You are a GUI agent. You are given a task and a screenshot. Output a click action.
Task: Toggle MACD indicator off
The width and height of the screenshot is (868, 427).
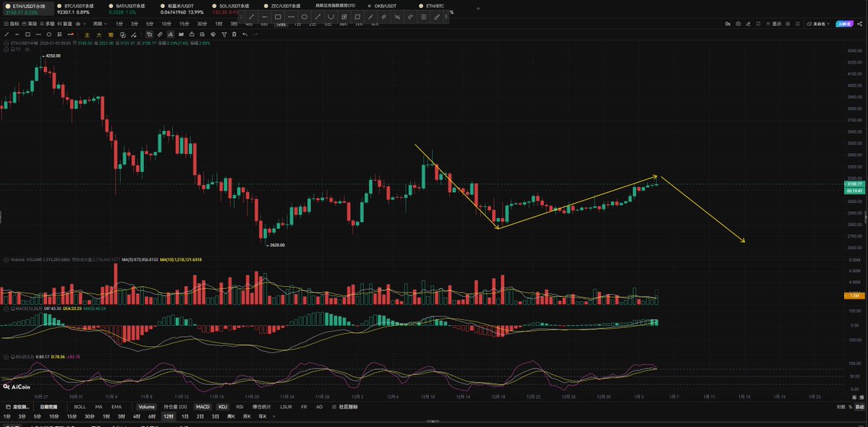pyautogui.click(x=203, y=407)
